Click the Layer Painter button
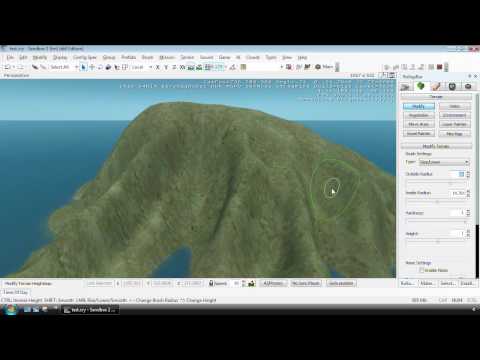480x360 pixels. pyautogui.click(x=455, y=124)
